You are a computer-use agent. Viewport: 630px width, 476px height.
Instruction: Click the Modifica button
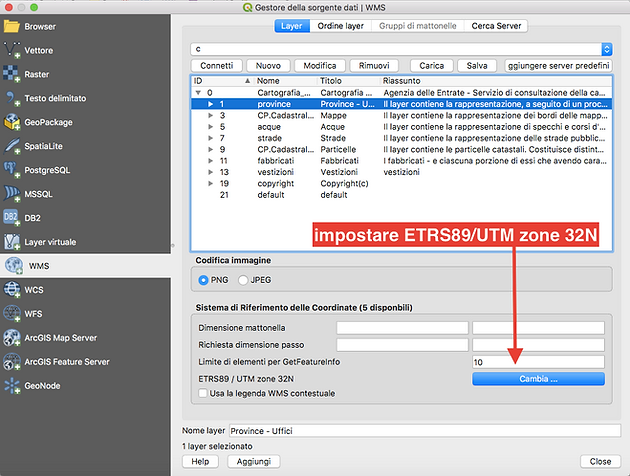click(320, 65)
